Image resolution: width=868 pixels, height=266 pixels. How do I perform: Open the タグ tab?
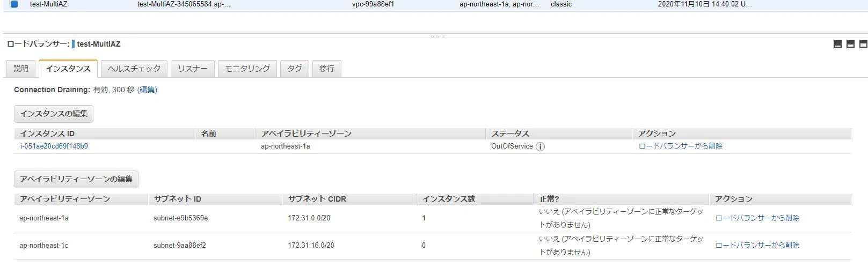coord(295,69)
